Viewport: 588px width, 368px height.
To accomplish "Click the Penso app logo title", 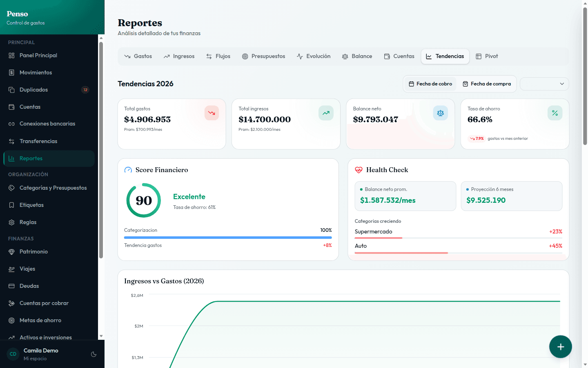I will [17, 14].
